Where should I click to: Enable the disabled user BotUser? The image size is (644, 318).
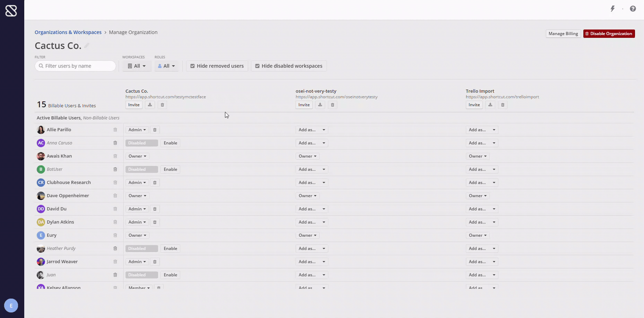coord(170,169)
